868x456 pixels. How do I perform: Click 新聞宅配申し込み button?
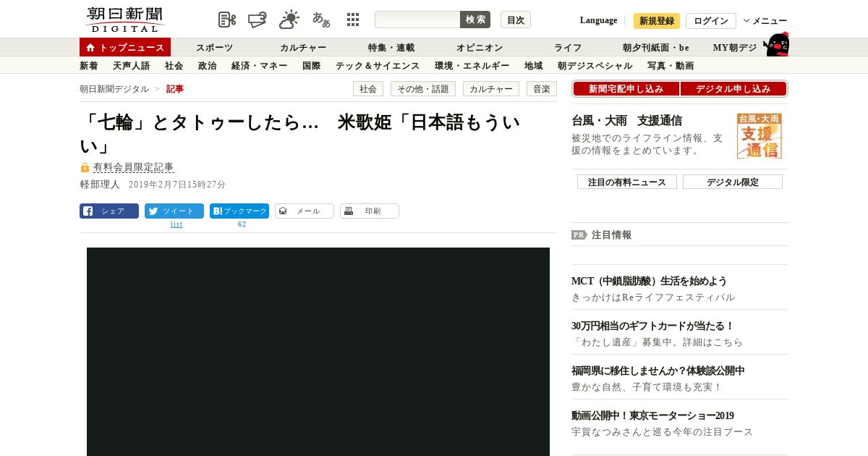626,89
